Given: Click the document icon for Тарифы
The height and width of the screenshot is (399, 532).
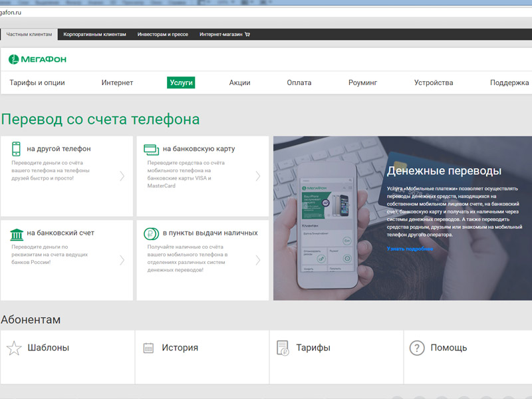Looking at the screenshot, I should 283,348.
